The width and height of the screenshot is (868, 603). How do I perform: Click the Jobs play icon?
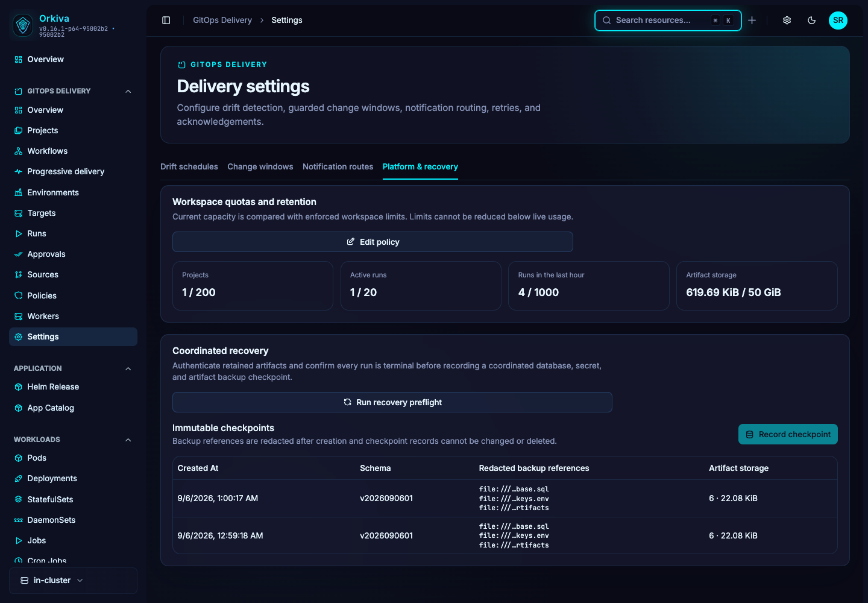pyautogui.click(x=19, y=540)
